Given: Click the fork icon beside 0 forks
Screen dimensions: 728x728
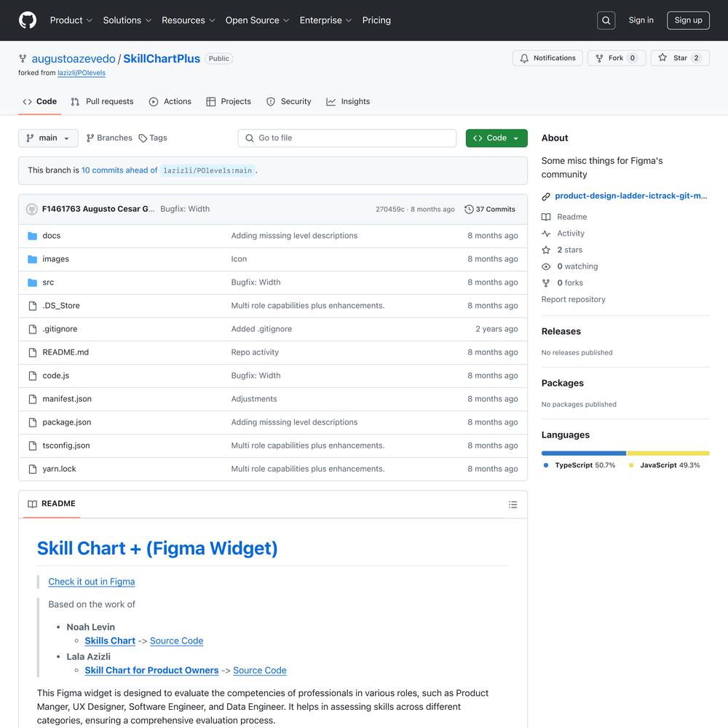Looking at the screenshot, I should [x=546, y=283].
